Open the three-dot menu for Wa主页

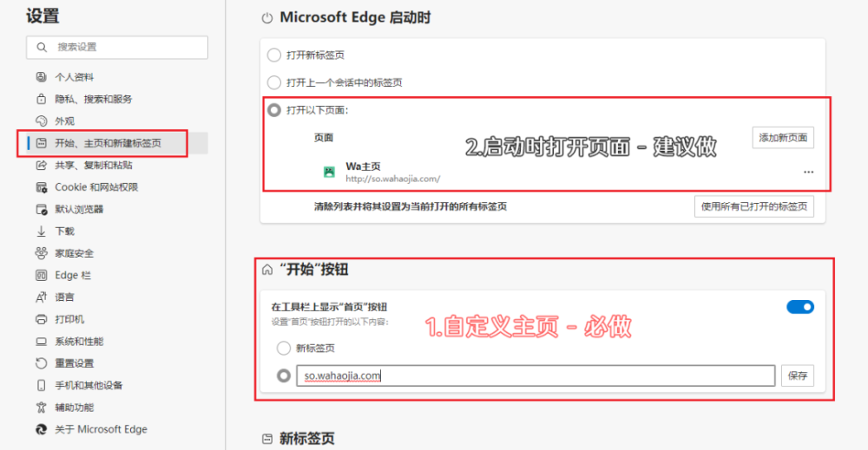(808, 172)
